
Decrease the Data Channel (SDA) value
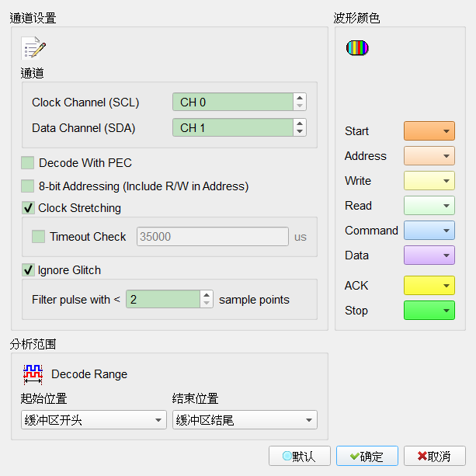click(300, 131)
